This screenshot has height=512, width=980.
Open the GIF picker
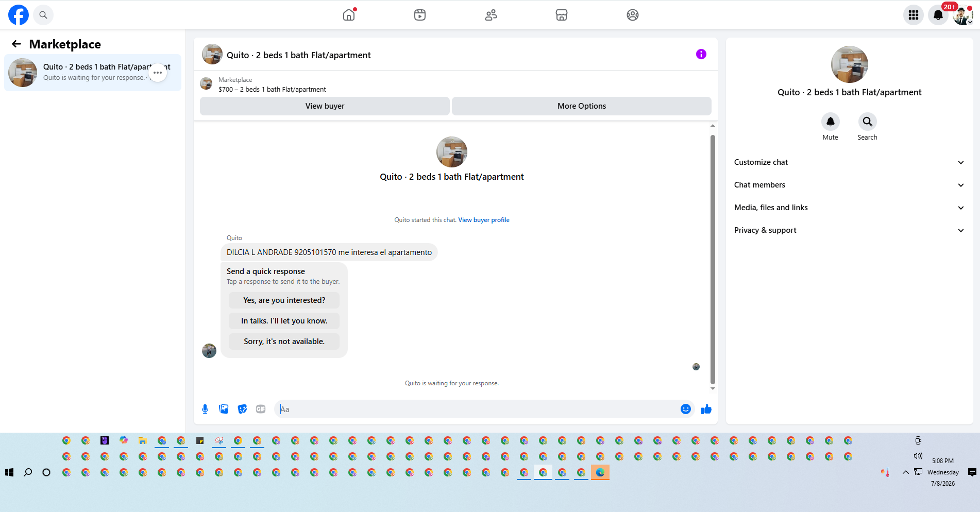coord(261,409)
